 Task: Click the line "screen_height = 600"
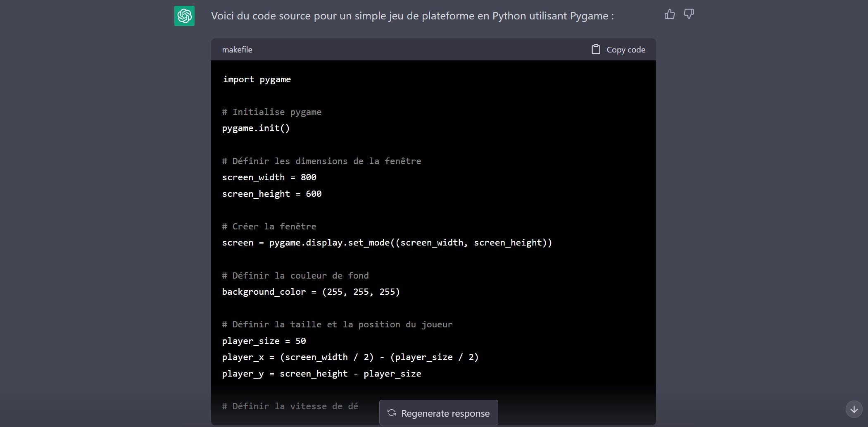[x=272, y=194]
